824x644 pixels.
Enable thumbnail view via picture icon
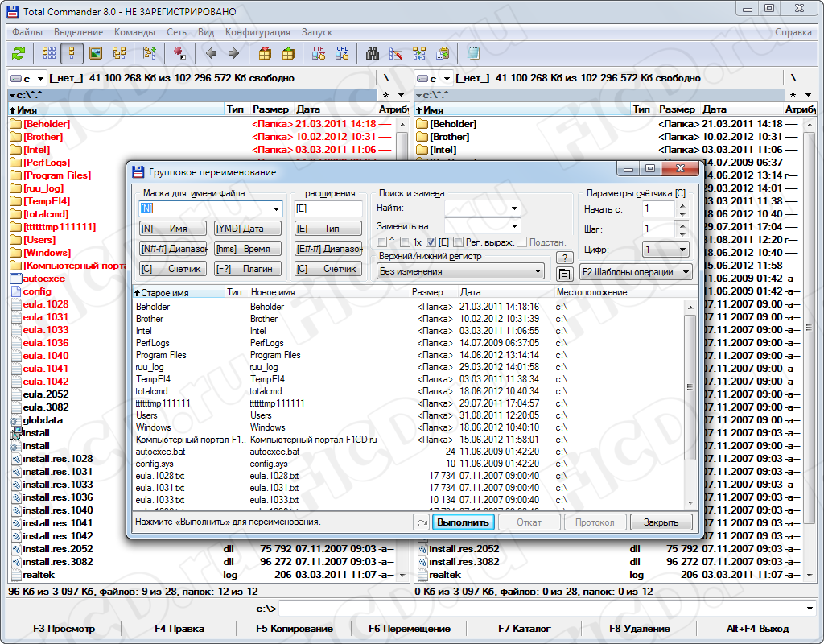point(95,53)
